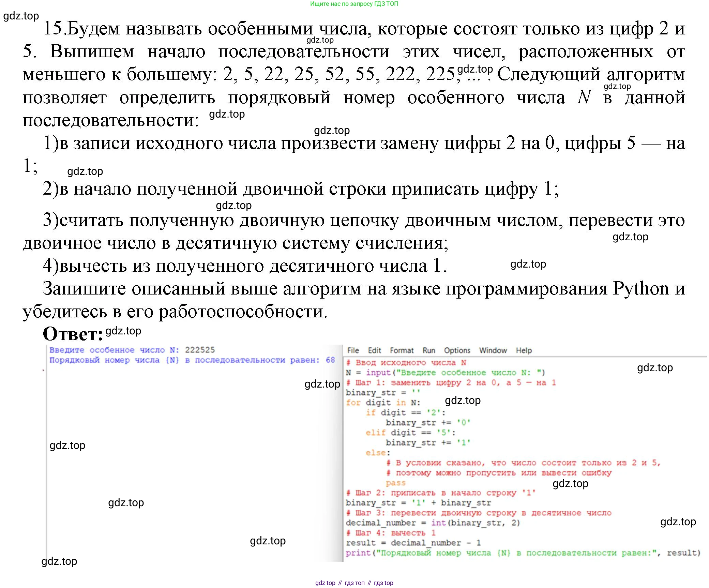Open the Format menu
This screenshot has height=588, width=709.
pos(402,350)
